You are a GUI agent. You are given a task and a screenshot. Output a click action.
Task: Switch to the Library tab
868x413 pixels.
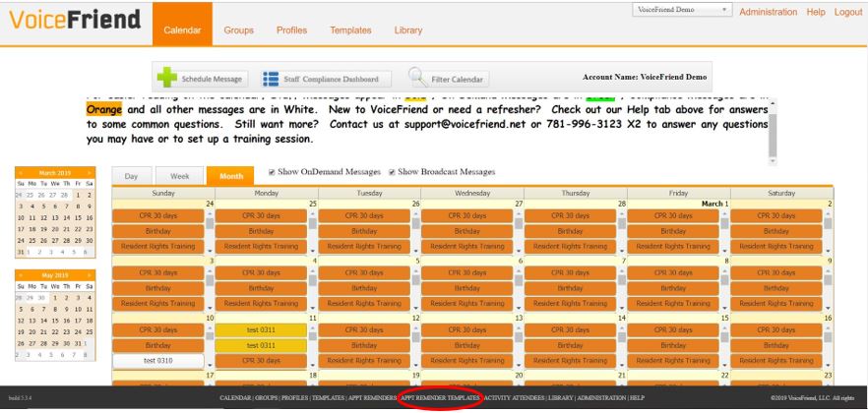[x=408, y=30]
